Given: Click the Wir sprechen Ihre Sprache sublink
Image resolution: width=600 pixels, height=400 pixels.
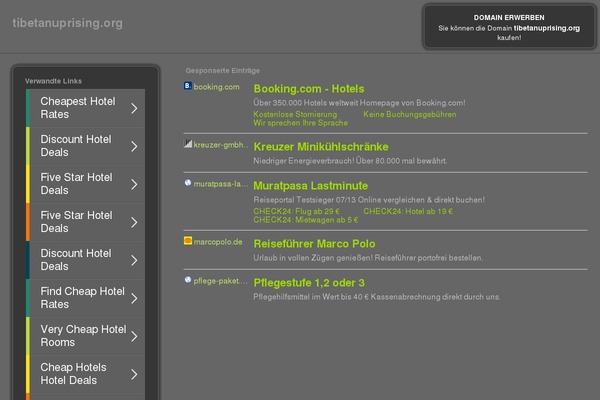Looking at the screenshot, I should tap(300, 123).
